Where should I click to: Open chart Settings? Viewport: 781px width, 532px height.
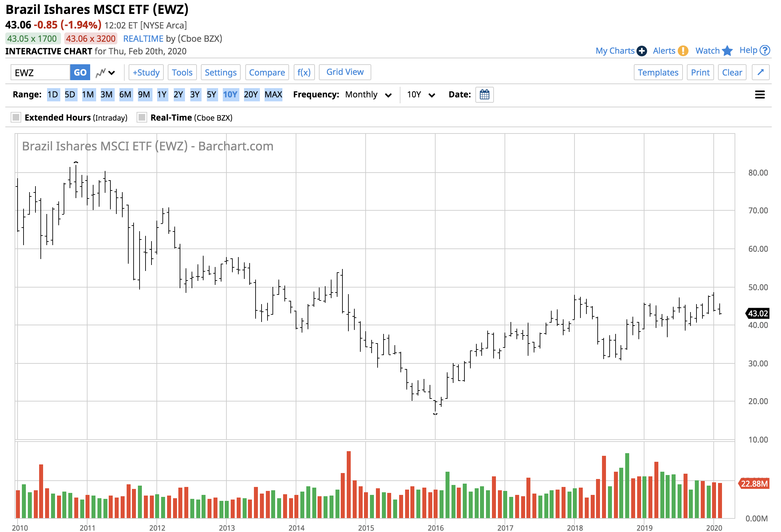point(221,73)
